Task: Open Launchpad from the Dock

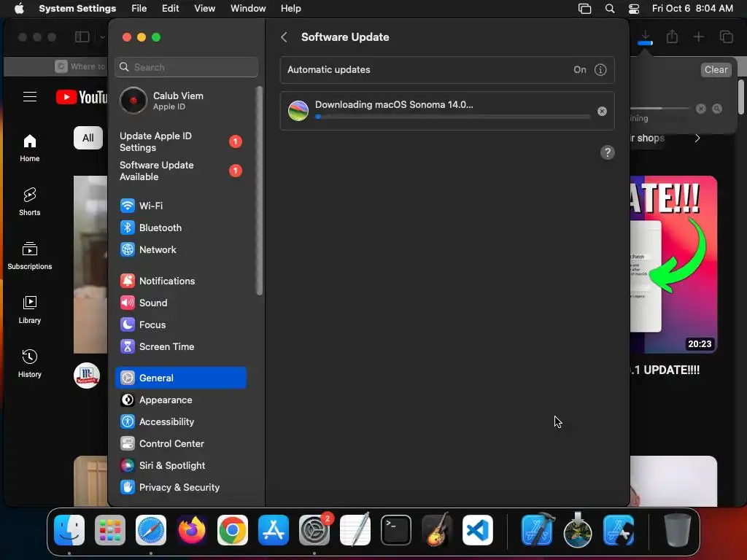Action: coord(110,530)
